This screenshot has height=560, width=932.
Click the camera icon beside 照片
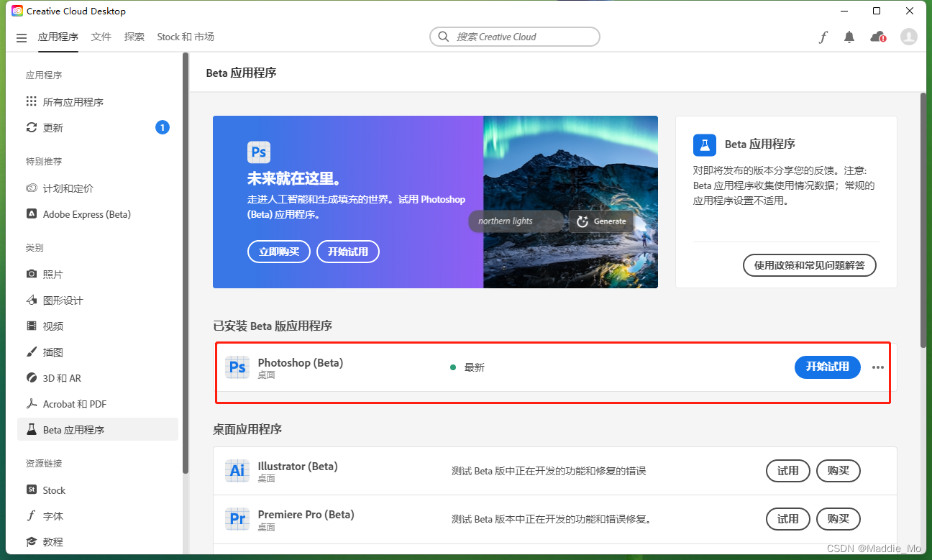point(31,275)
